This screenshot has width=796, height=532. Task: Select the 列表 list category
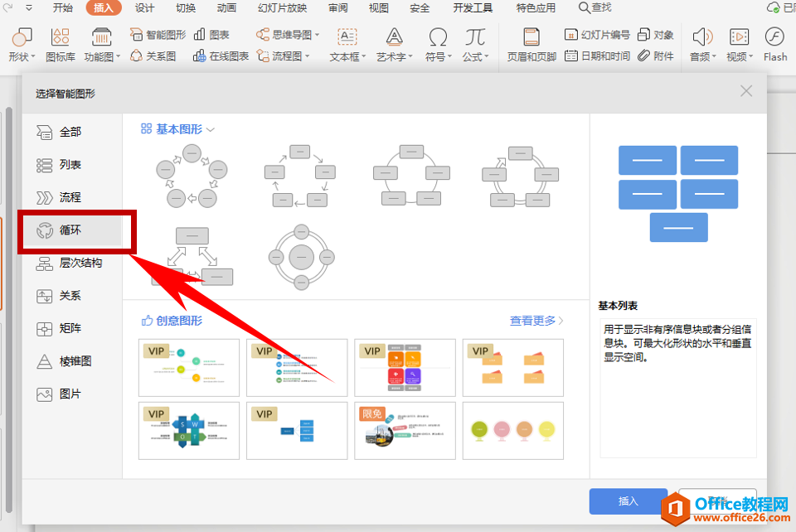coord(71,165)
